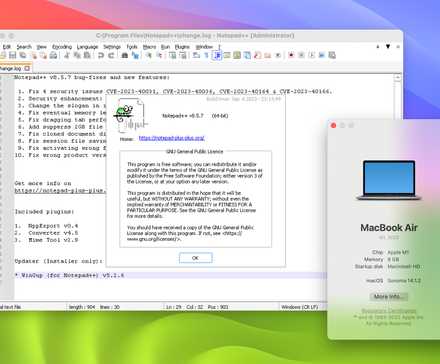Click the Copy toolbar icon

click(77, 55)
